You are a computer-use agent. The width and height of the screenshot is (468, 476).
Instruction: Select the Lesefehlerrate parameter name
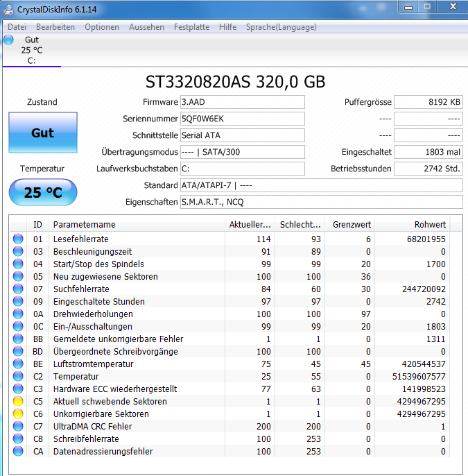point(81,239)
